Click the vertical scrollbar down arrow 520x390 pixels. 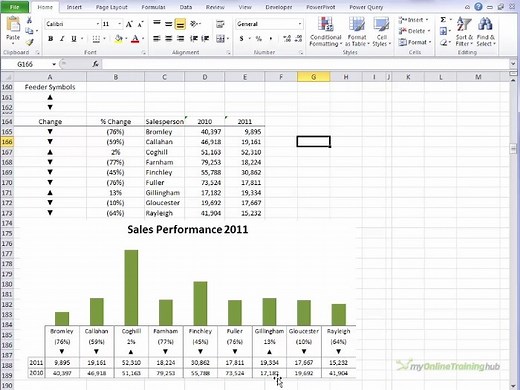pyautogui.click(x=513, y=386)
